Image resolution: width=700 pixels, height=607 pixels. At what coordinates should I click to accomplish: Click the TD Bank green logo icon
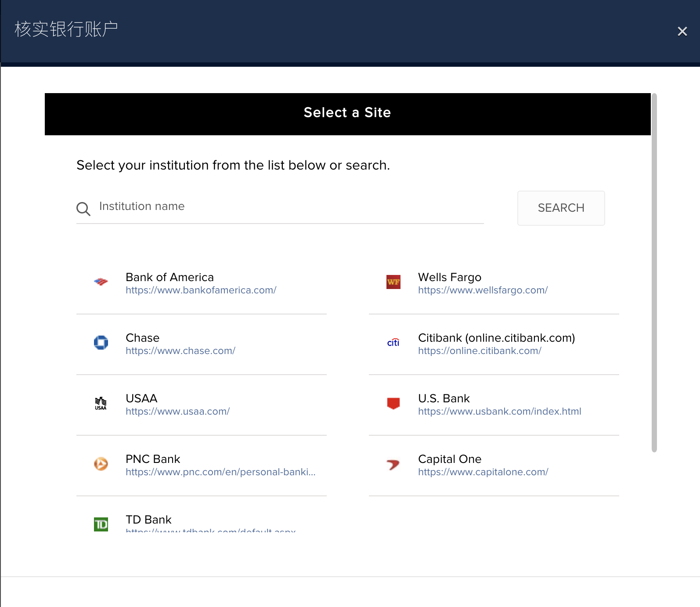point(101,524)
